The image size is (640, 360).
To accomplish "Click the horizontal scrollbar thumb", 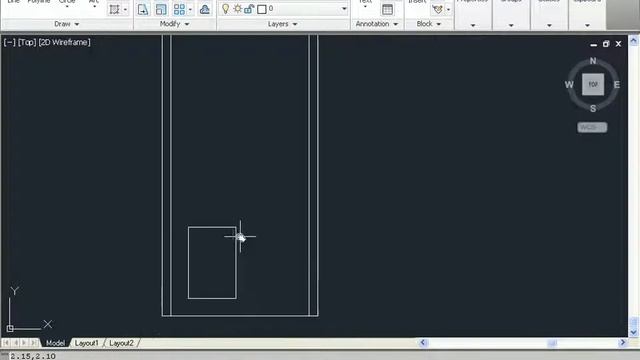I will click(x=552, y=343).
